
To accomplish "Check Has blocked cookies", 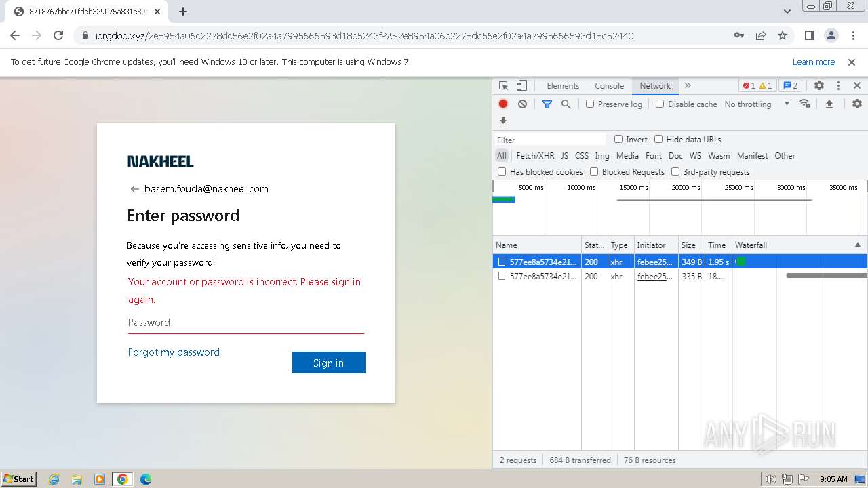I will (502, 171).
